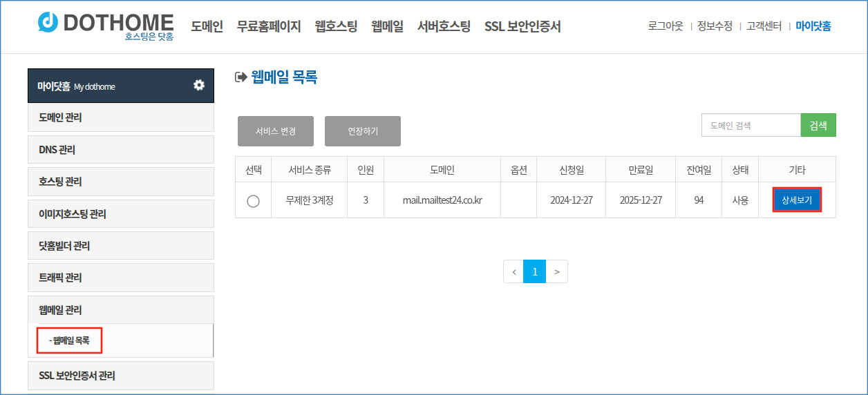Open My dothome settings gear icon

(x=199, y=85)
